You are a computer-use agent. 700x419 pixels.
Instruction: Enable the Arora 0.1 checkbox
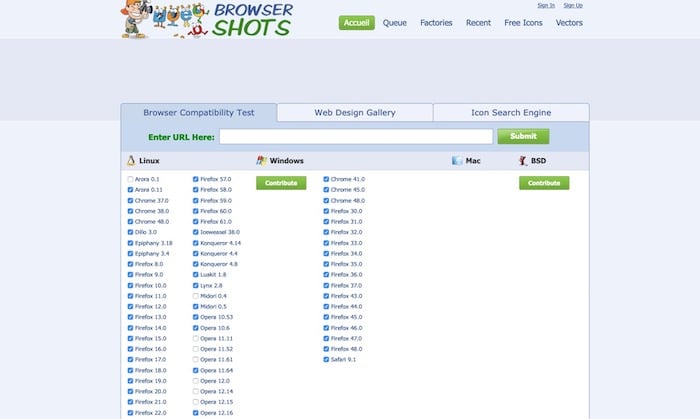coord(131,179)
